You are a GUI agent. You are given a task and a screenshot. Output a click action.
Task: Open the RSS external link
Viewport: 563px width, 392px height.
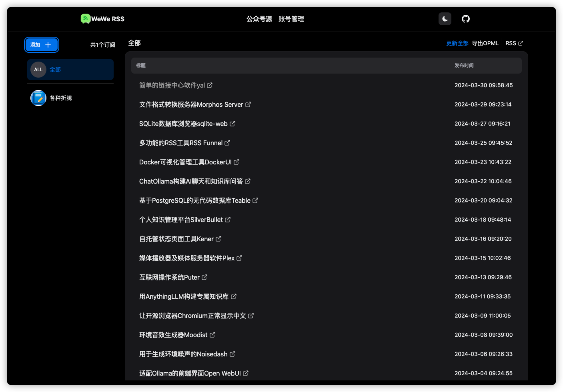pos(514,43)
